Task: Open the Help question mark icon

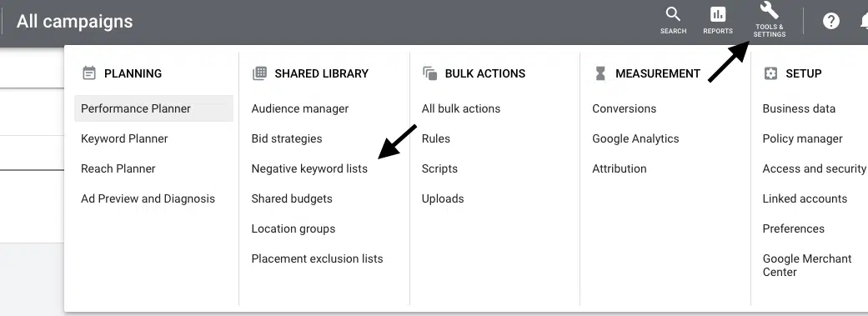Action: coord(831,21)
